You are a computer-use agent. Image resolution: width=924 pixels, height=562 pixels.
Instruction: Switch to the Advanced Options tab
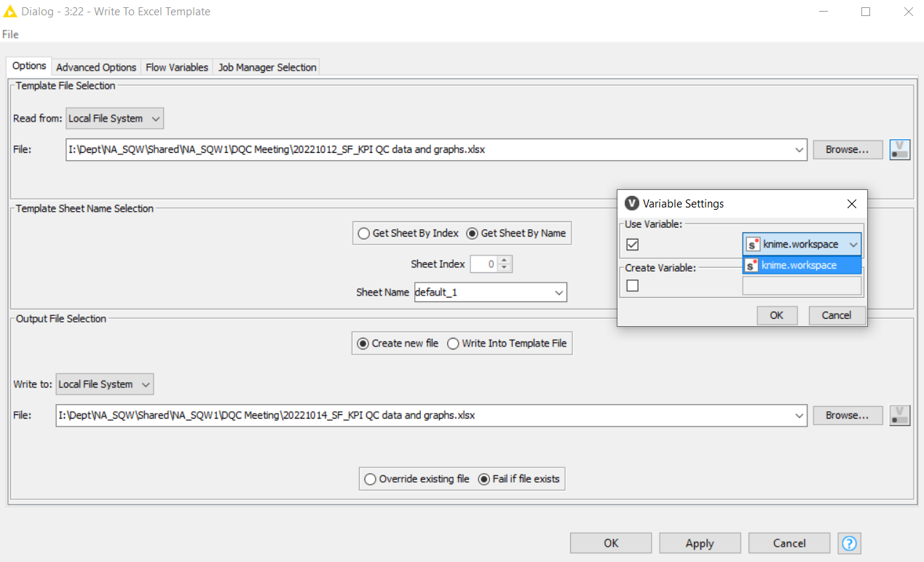96,67
